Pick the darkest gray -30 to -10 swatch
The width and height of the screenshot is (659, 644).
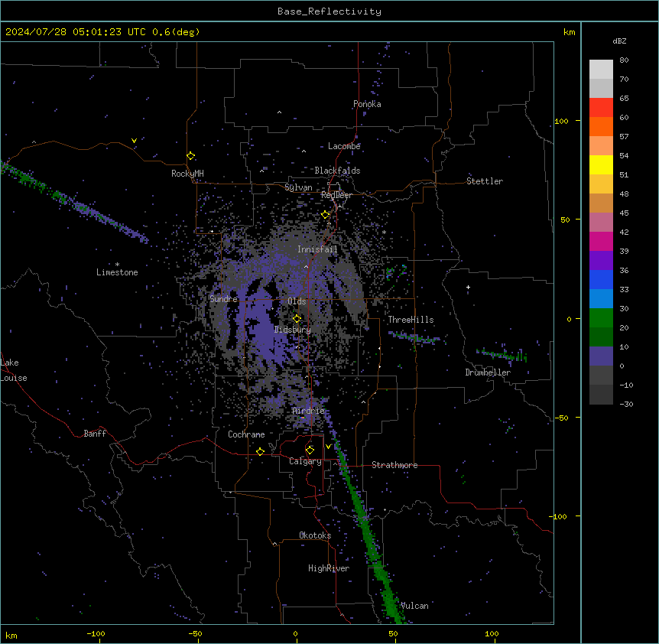pos(601,395)
